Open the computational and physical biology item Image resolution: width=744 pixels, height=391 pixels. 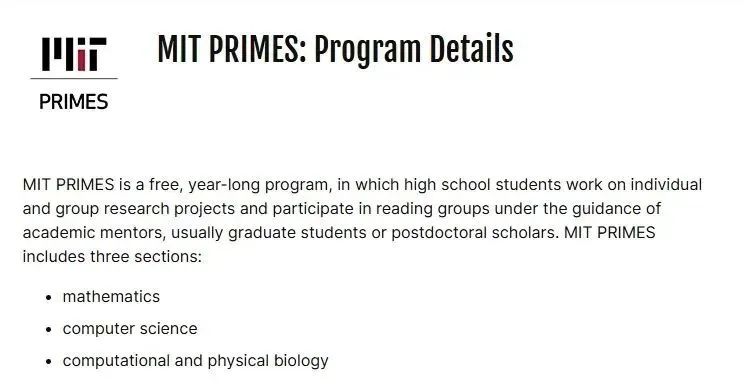point(195,361)
